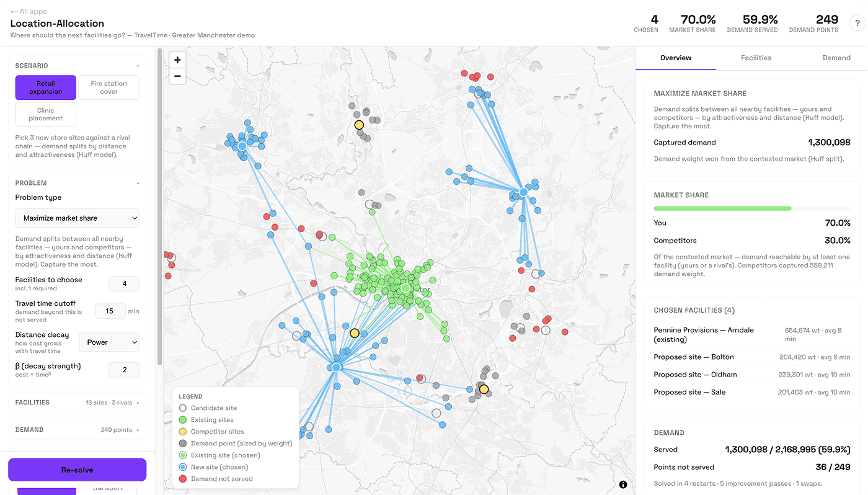This screenshot has width=868, height=495.
Task: Click Demand point legend marker
Action: pyautogui.click(x=182, y=444)
